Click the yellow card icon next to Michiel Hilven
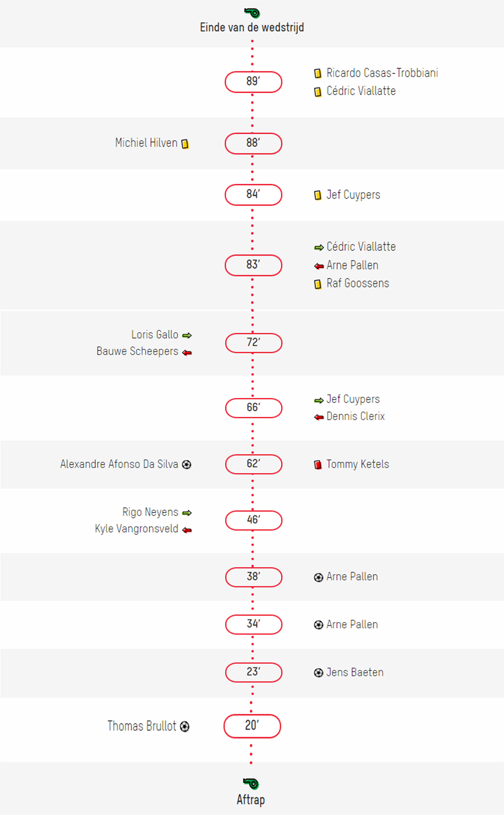The image size is (504, 815). point(185,144)
